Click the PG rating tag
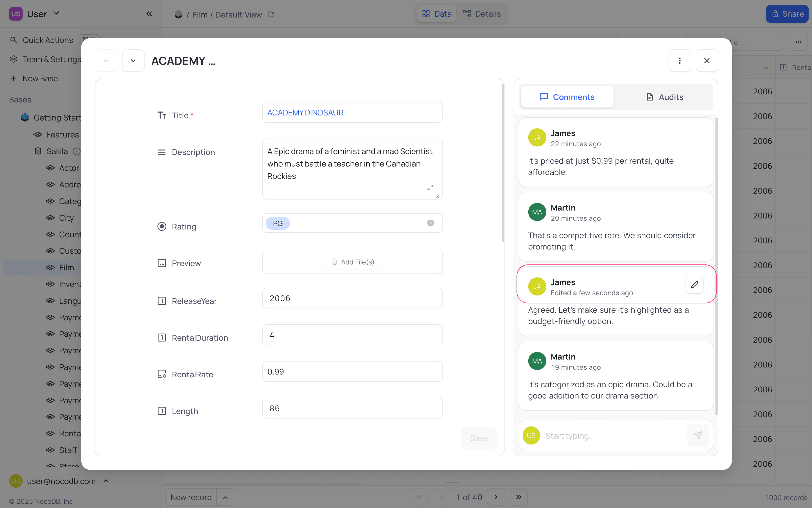812x508 pixels. coord(278,224)
